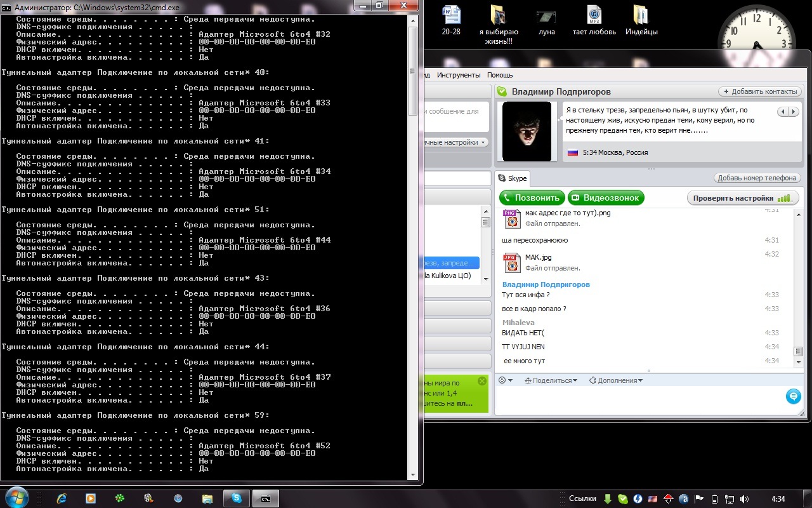Expand the 'Поделиться' share dropdown
The width and height of the screenshot is (812, 508).
coord(551,380)
